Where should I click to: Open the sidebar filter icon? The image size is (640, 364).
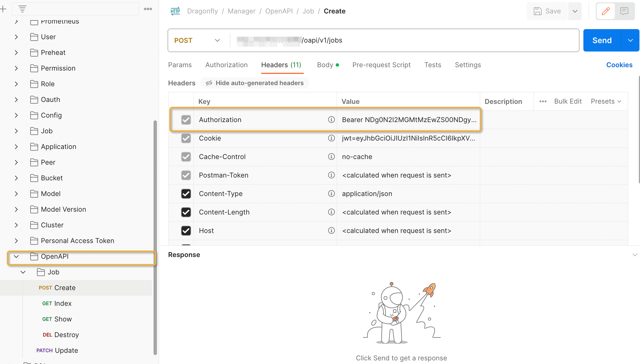pyautogui.click(x=22, y=9)
